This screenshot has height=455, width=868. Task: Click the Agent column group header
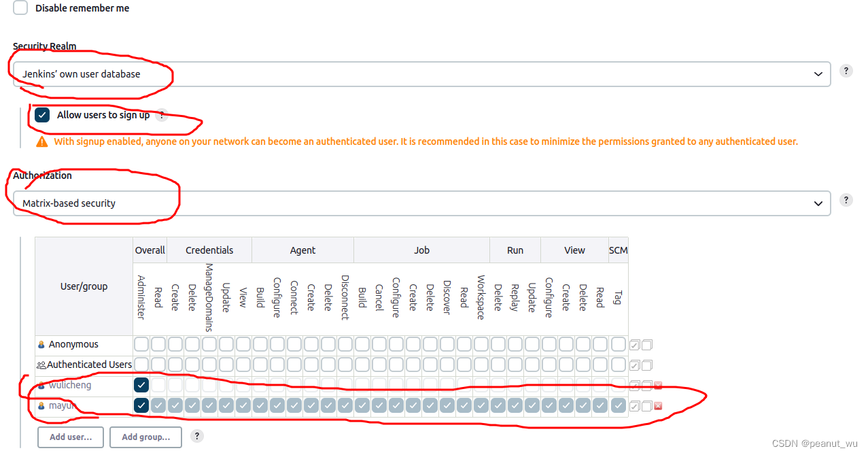tap(302, 250)
